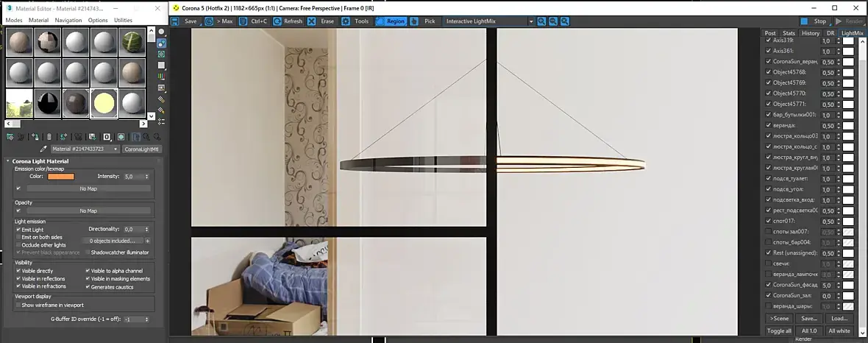
Task: Enable Show wireframe in viewport checkbox
Action: [x=18, y=305]
